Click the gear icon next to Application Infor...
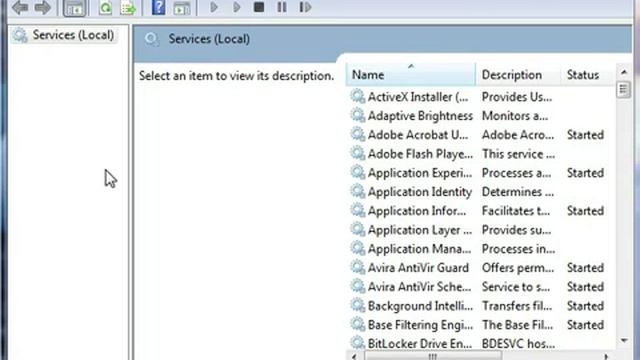Screen dimensions: 640x360 (x=358, y=210)
